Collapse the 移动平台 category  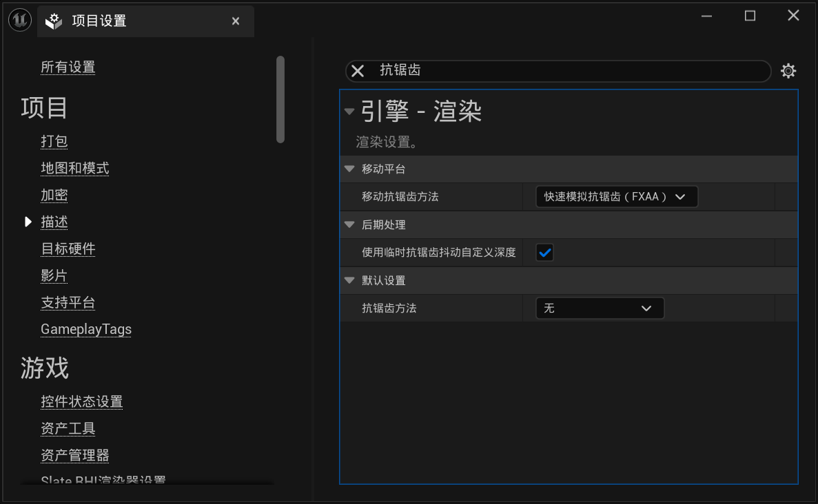point(349,169)
